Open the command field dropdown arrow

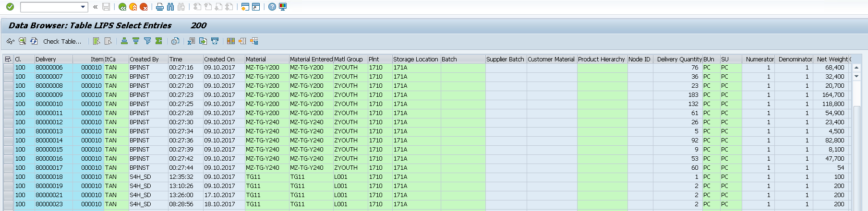(83, 7)
